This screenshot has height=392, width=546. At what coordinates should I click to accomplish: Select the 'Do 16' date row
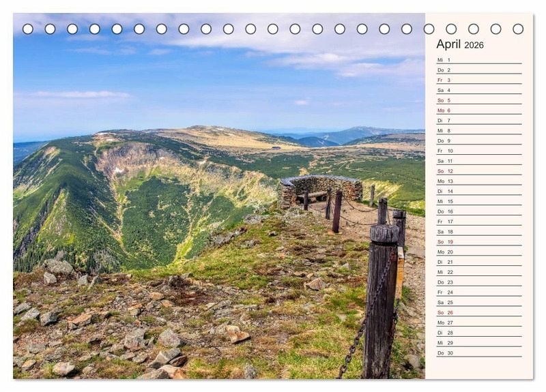[479, 211]
